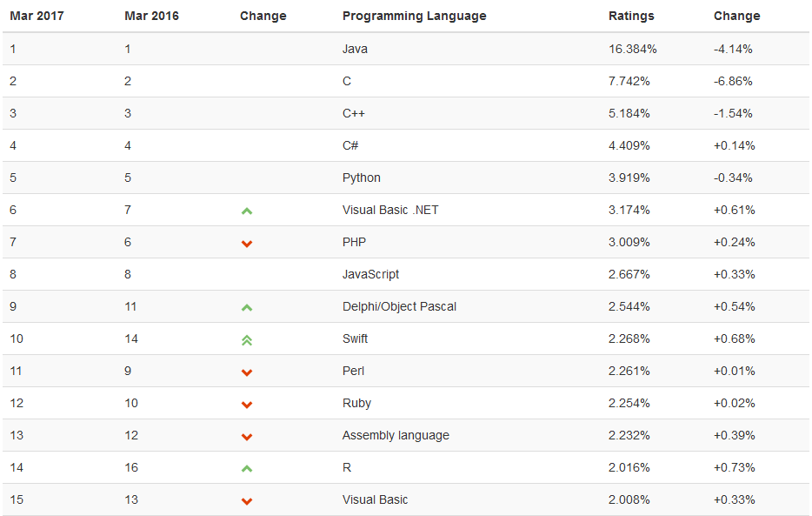Click the '2.544%' rating value

[x=629, y=306]
